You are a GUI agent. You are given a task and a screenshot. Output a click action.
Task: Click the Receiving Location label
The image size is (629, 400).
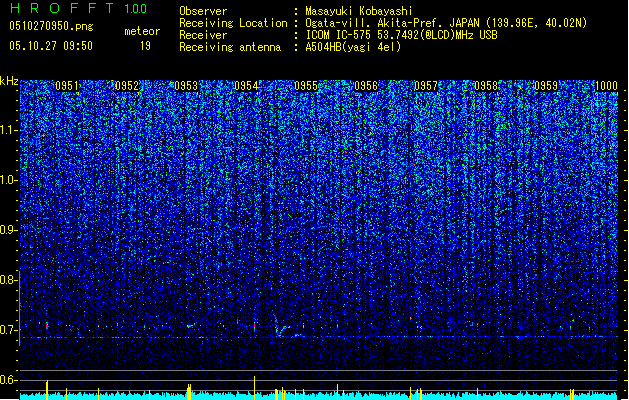(x=233, y=23)
